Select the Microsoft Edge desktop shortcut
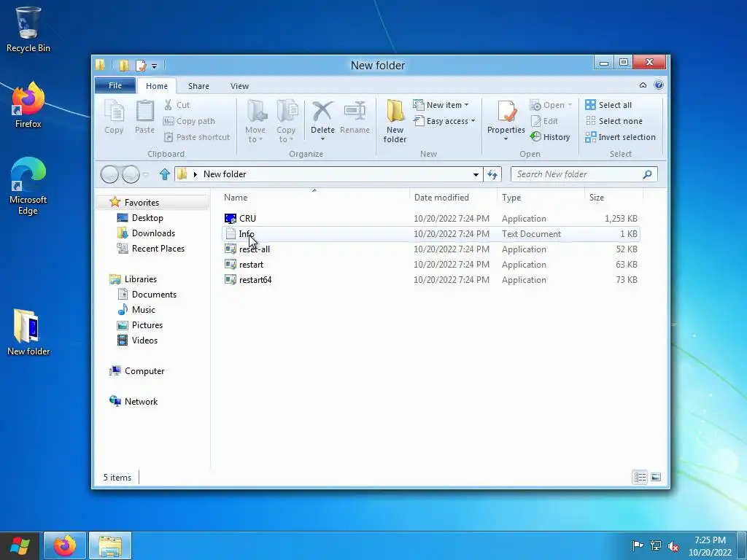This screenshot has height=560, width=747. tap(28, 186)
